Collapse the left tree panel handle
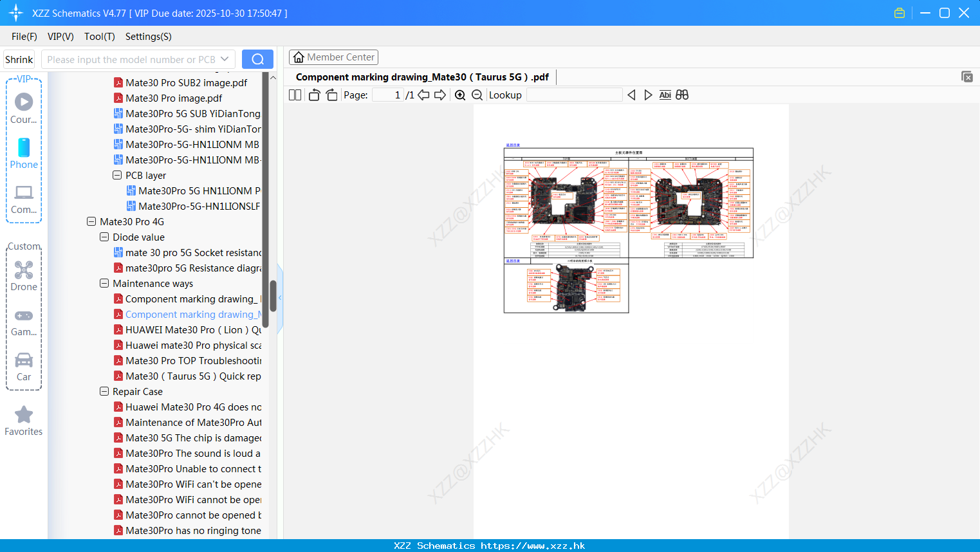The height and width of the screenshot is (552, 980). (280, 298)
